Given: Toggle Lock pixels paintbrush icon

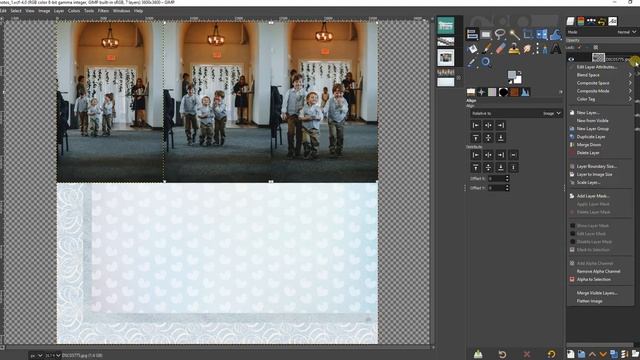Looking at the screenshot, I should 580,48.
